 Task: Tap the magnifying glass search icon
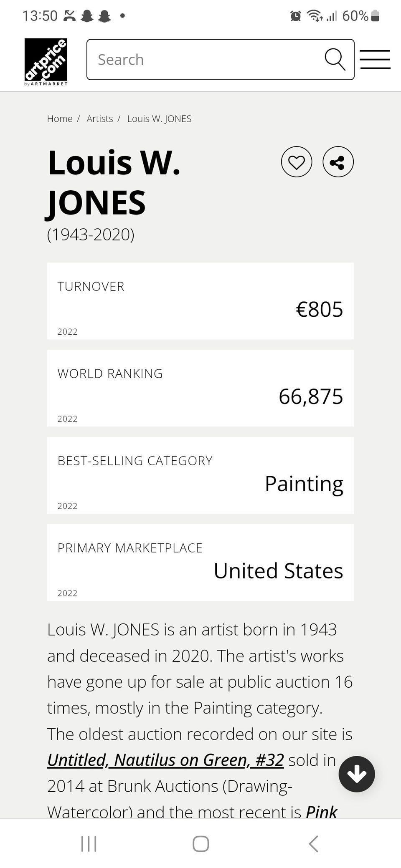tap(335, 59)
